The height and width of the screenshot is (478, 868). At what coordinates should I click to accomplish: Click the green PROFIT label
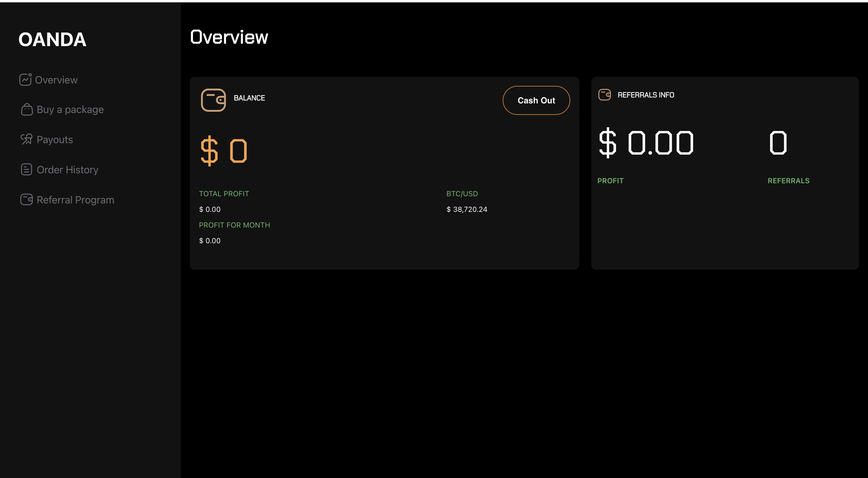pyautogui.click(x=610, y=181)
